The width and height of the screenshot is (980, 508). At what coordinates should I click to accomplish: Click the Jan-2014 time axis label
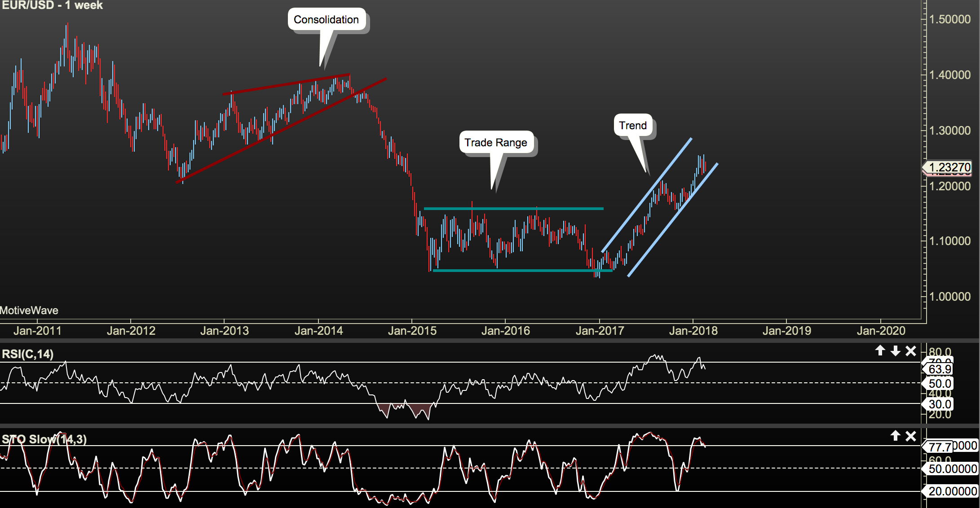(318, 331)
